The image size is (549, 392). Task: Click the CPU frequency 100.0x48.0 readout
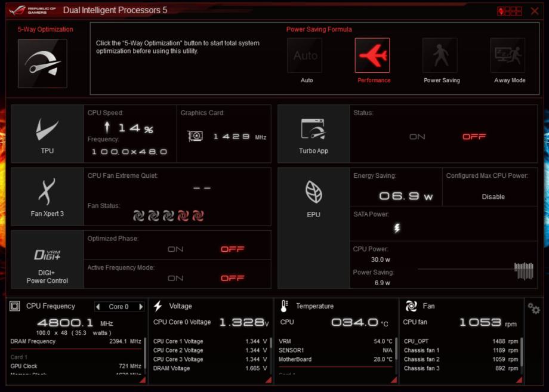coord(129,152)
